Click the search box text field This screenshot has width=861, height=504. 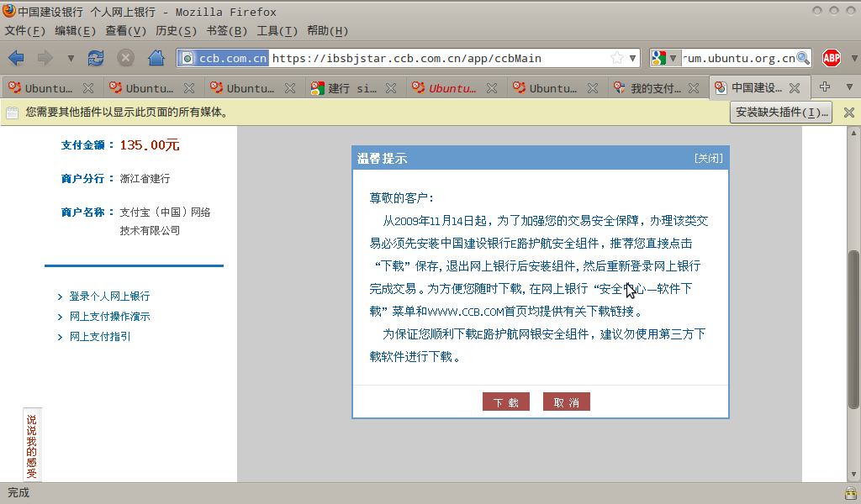tap(738, 58)
